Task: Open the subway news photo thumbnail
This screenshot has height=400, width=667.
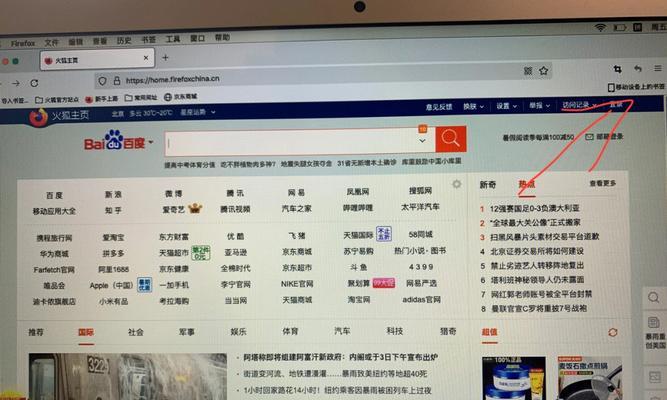Action: click(x=127, y=376)
